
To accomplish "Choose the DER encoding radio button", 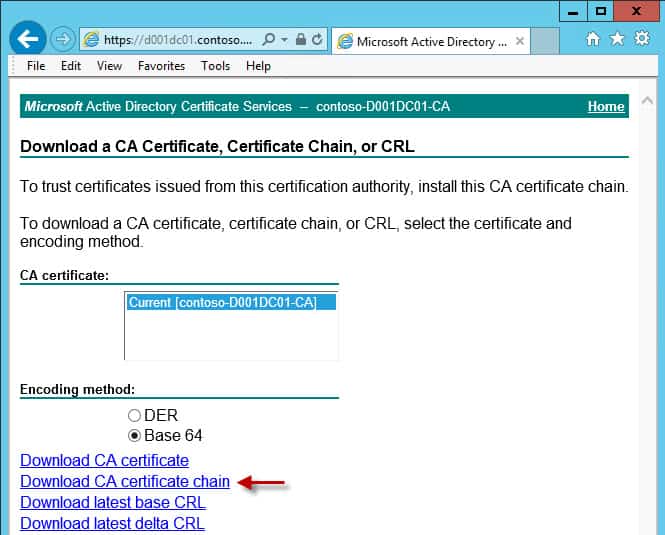I will coord(134,415).
